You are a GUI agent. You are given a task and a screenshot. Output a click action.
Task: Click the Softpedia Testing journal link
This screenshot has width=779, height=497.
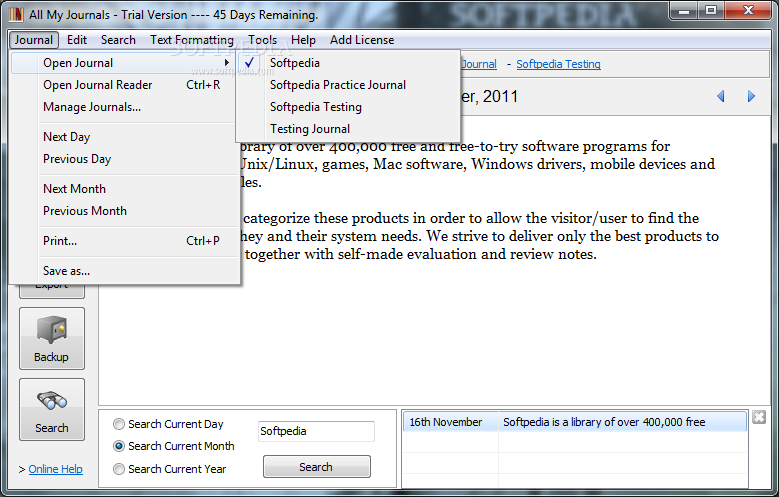pyautogui.click(x=558, y=64)
